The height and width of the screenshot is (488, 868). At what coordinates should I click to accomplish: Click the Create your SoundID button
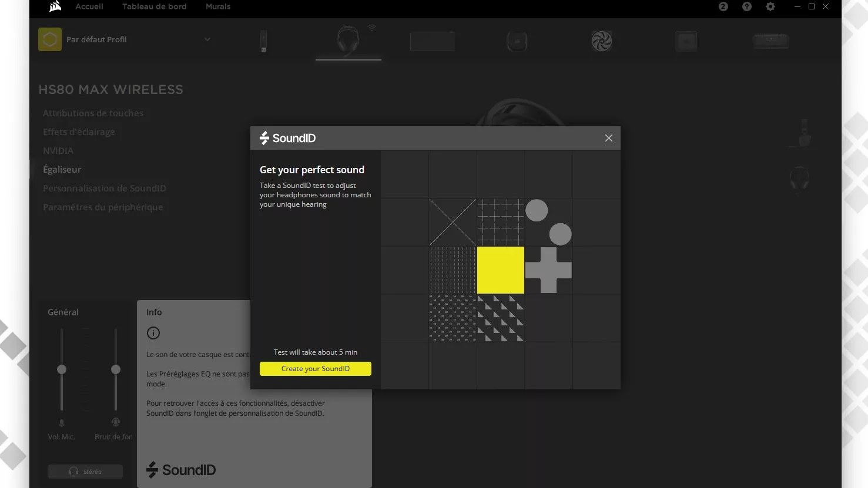316,369
